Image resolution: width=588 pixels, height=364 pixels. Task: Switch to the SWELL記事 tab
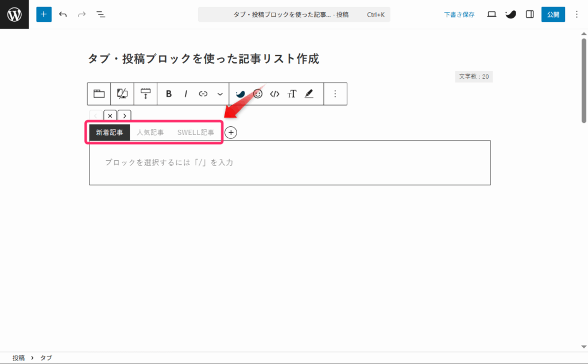pyautogui.click(x=196, y=132)
